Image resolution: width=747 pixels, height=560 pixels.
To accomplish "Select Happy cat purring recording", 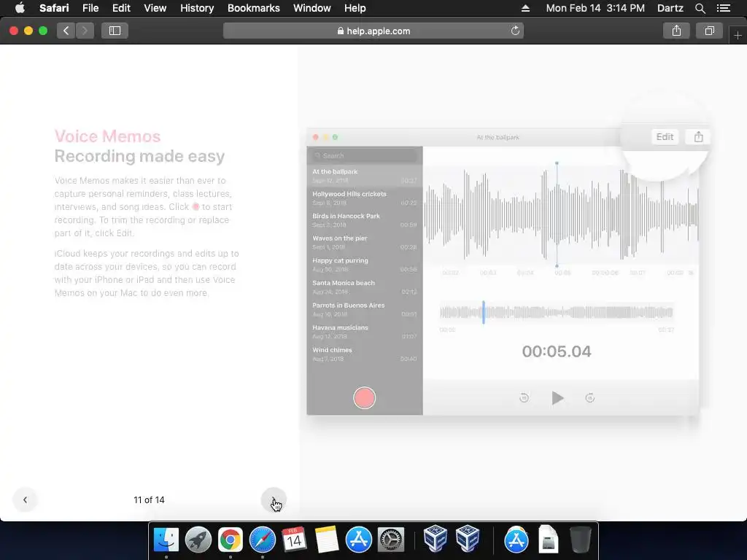I will click(365, 265).
